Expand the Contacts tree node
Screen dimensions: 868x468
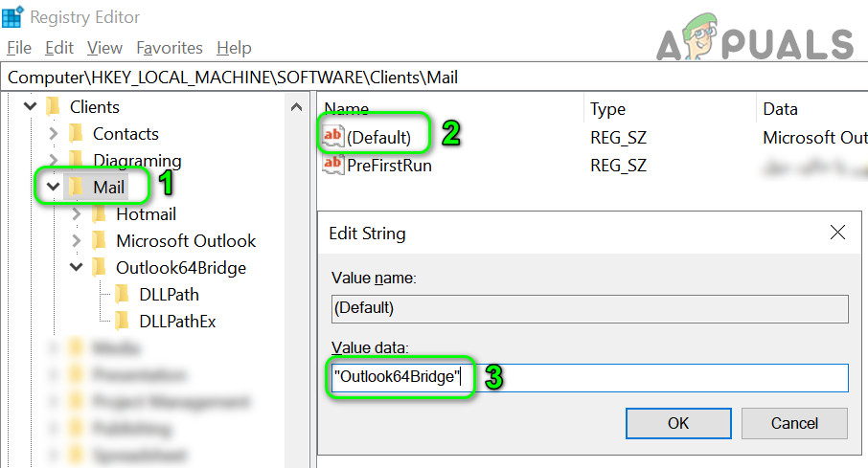pos(55,134)
